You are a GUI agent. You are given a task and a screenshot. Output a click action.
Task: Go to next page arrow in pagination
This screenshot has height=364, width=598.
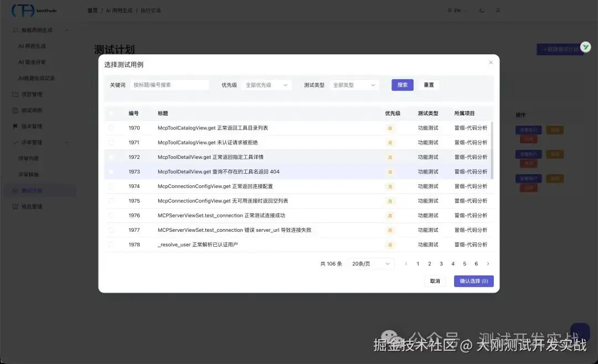[x=488, y=264]
